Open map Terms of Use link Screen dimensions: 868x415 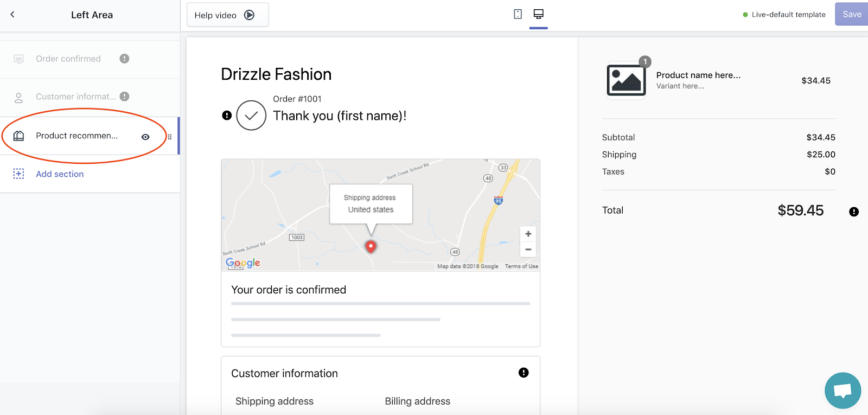tap(521, 266)
